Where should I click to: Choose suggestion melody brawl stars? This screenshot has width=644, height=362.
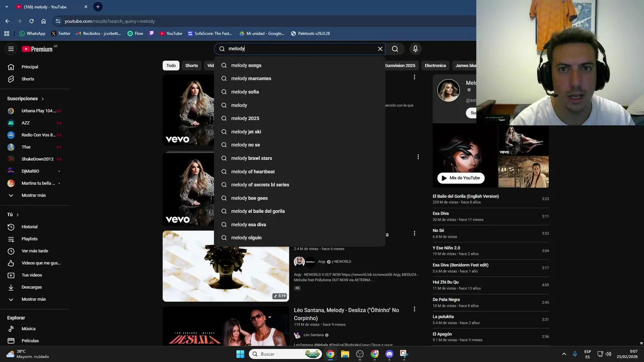[299, 158]
